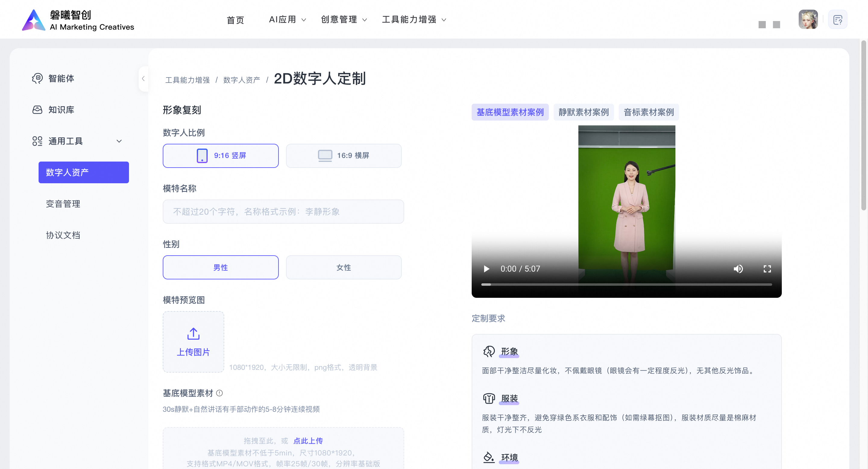This screenshot has height=469, width=868.
Task: Click the 基底模型素材 drag-and-drop upload area
Action: point(283,449)
